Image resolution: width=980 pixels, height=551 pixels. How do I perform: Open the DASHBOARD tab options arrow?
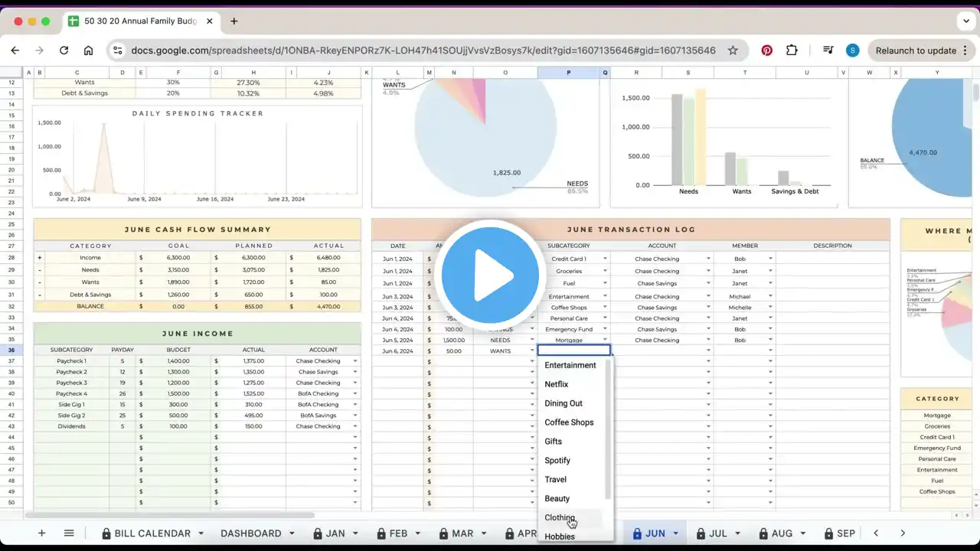pos(292,533)
